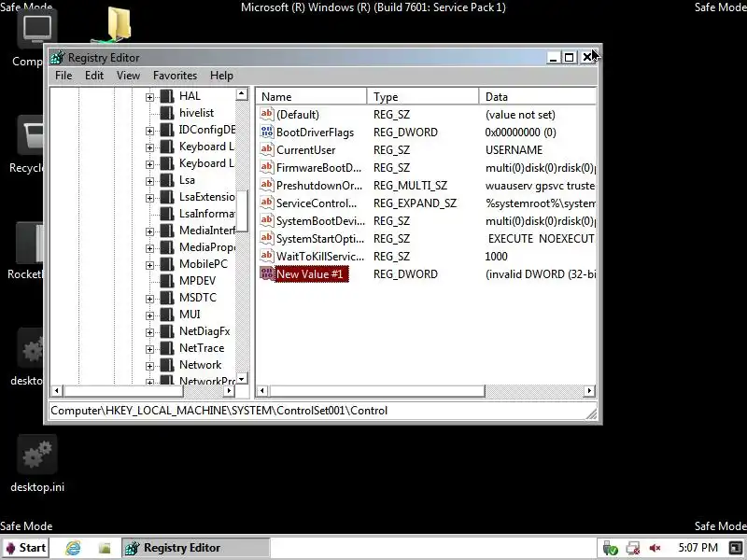Click the NetTrace key folder icon
Screen dimensions: 747x560
[167, 348]
